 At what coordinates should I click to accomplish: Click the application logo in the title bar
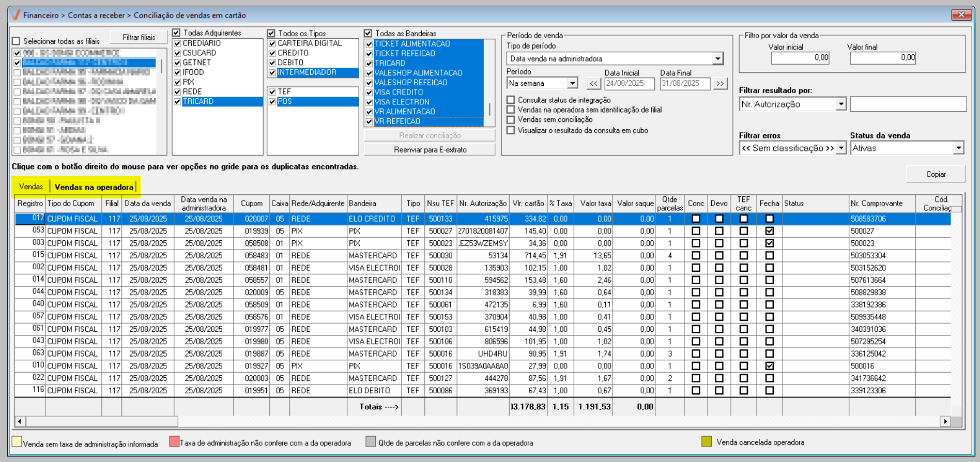(x=16, y=15)
